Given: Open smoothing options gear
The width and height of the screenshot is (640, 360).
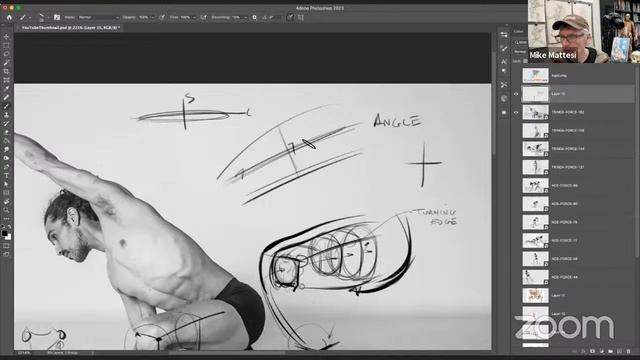Looking at the screenshot, I should pos(254,18).
